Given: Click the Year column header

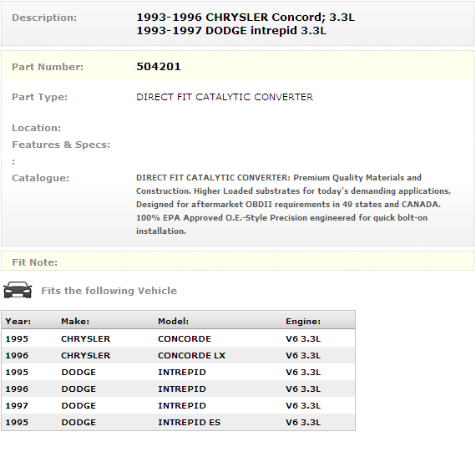Looking at the screenshot, I should (18, 321).
